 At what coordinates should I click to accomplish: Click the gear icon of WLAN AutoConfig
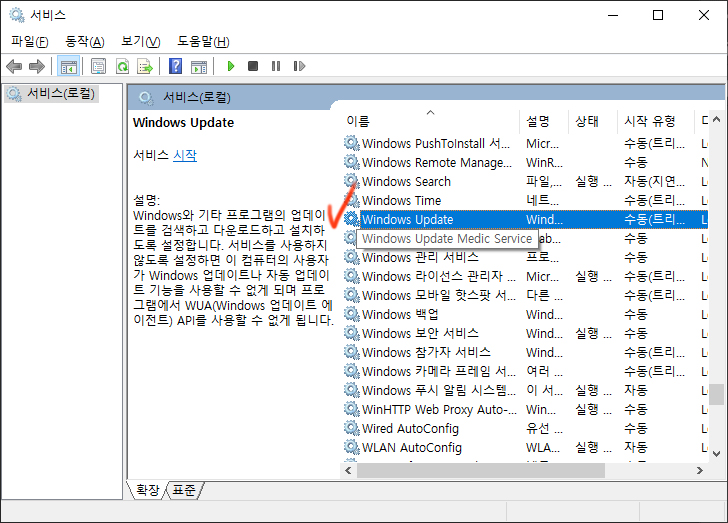tap(351, 447)
